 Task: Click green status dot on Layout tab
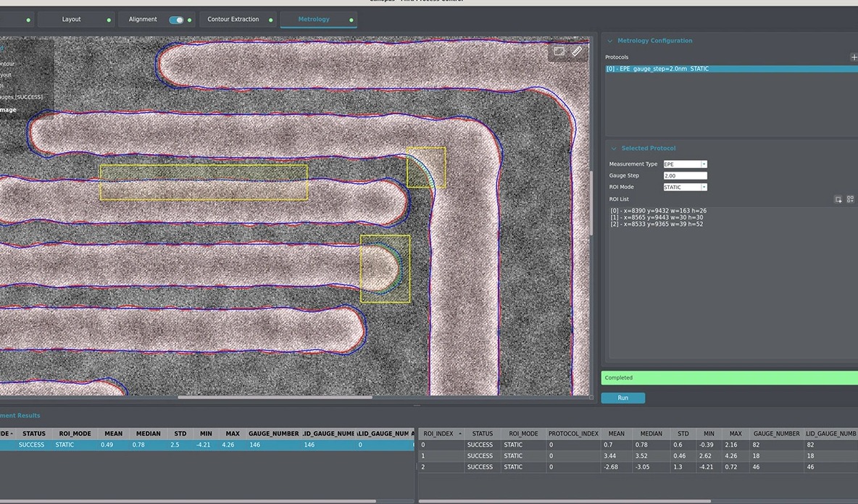click(x=109, y=20)
